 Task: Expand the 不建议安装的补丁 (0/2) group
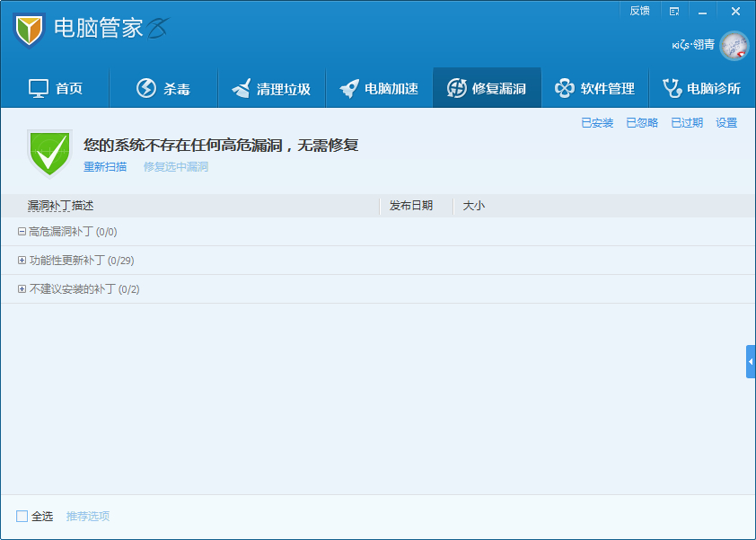[x=22, y=289]
